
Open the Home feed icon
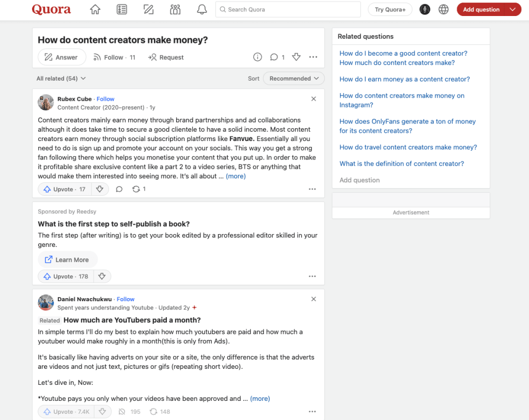(x=95, y=9)
